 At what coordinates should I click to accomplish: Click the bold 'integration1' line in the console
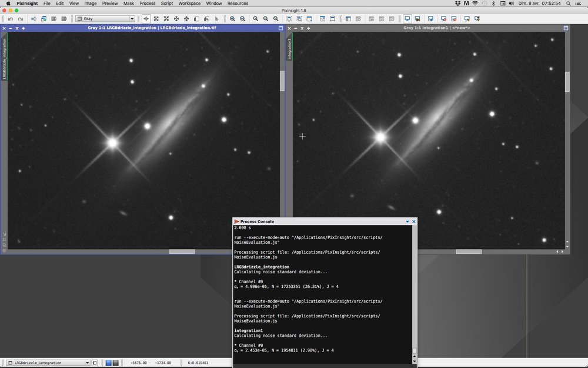click(248, 331)
